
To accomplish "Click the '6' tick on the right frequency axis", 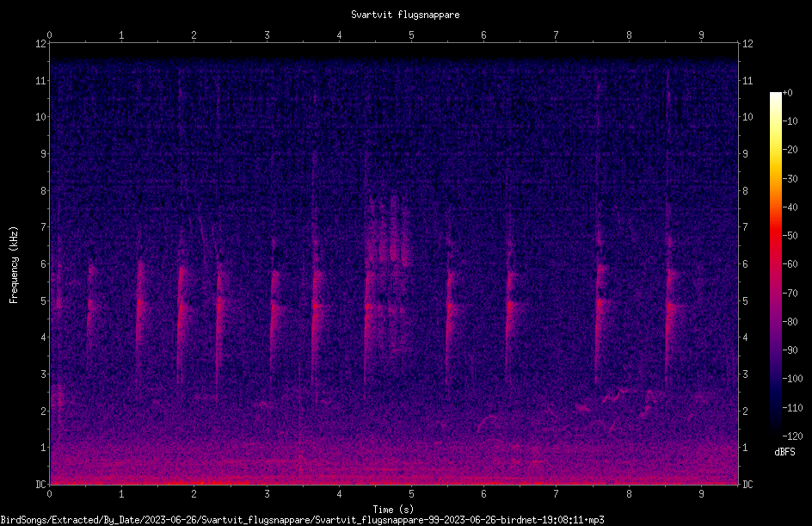I will click(x=745, y=263).
